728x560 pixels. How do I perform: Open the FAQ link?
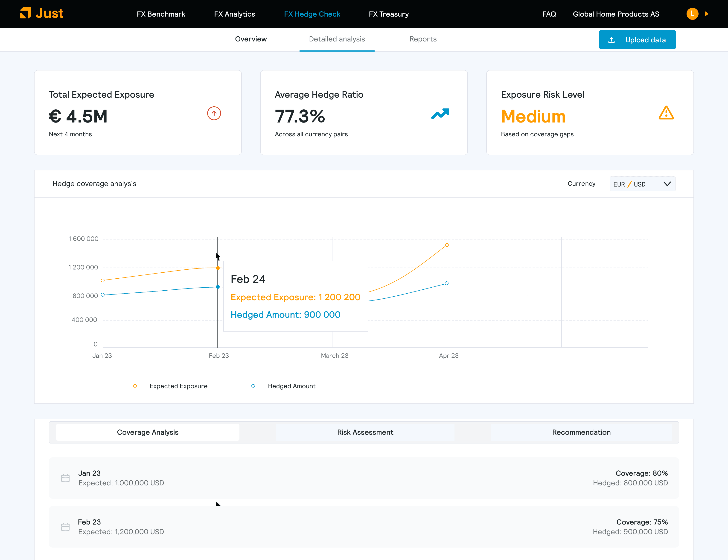click(x=549, y=14)
